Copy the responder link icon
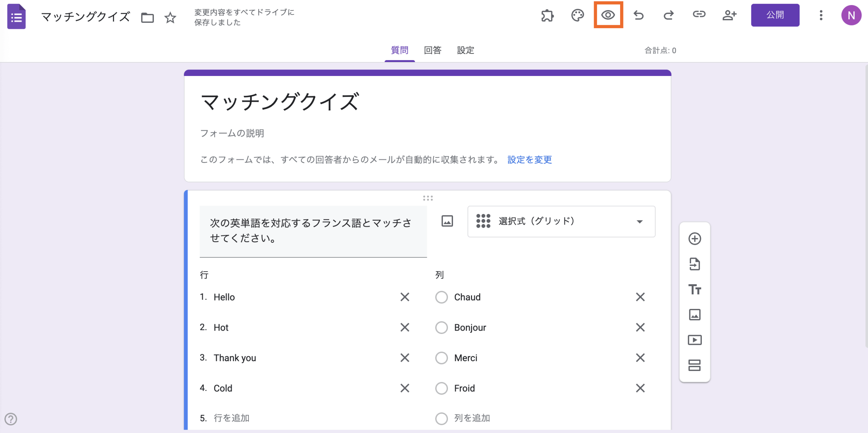The width and height of the screenshot is (868, 433). coord(699,15)
